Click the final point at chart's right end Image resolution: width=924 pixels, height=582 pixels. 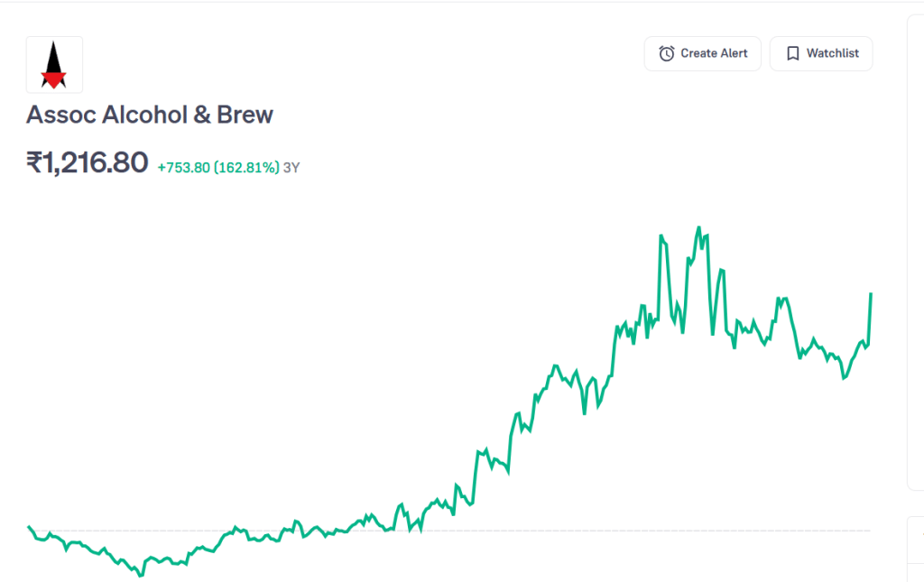[x=871, y=294]
